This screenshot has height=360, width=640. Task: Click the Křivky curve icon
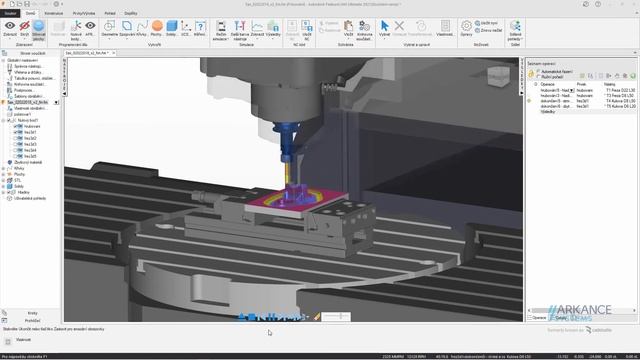click(142, 26)
